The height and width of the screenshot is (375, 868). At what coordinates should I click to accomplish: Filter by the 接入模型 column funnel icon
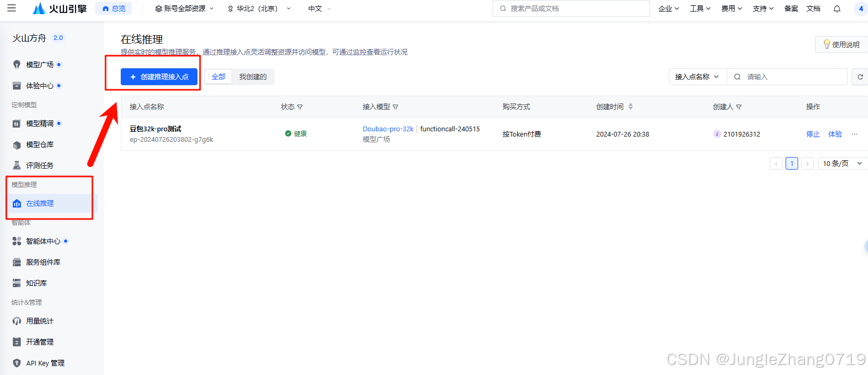point(395,107)
